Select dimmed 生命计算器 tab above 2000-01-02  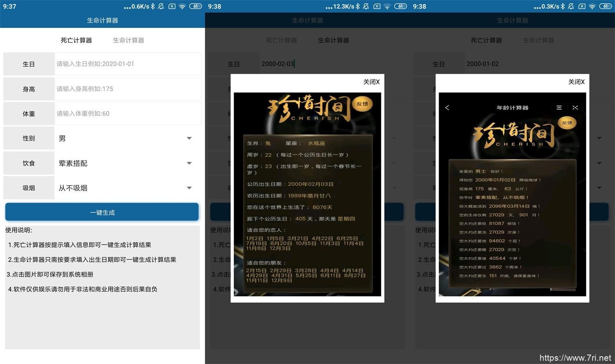(538, 40)
